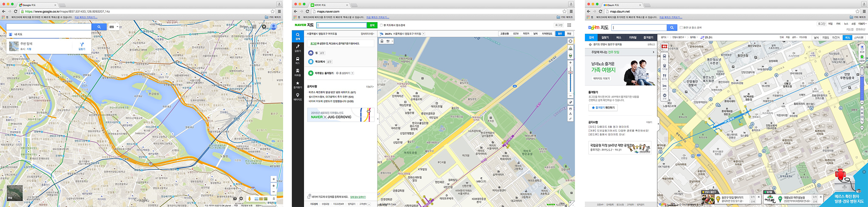Open 접속위치수정 dropdown in Naver panel
Viewport: 868px width, 207px height.
click(367, 34)
